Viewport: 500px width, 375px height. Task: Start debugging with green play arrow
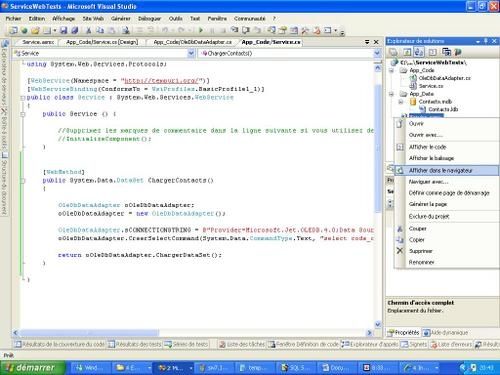coord(201,31)
